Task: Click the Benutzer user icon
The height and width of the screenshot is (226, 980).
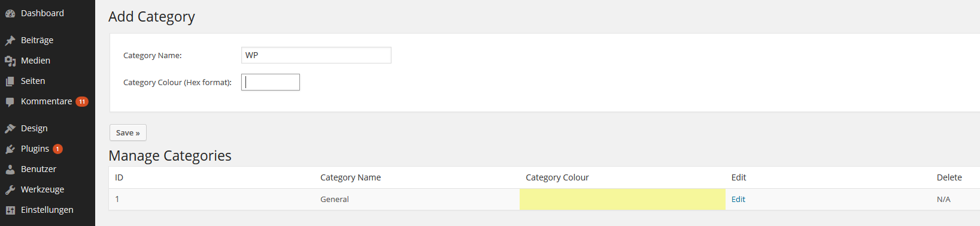Action: 10,169
